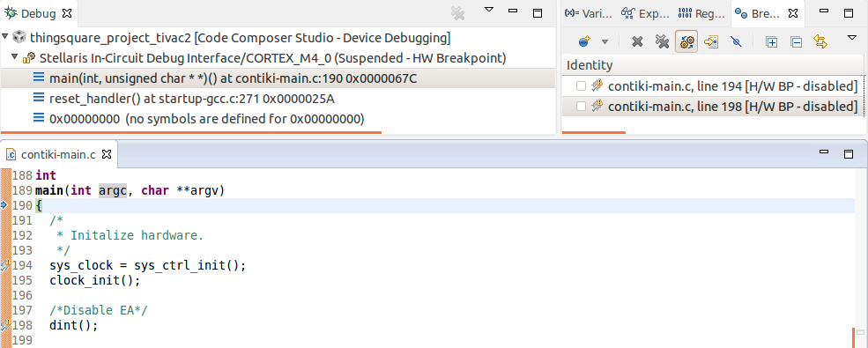
Task: Click the breakpoint marker at line 194
Action: tap(5, 265)
